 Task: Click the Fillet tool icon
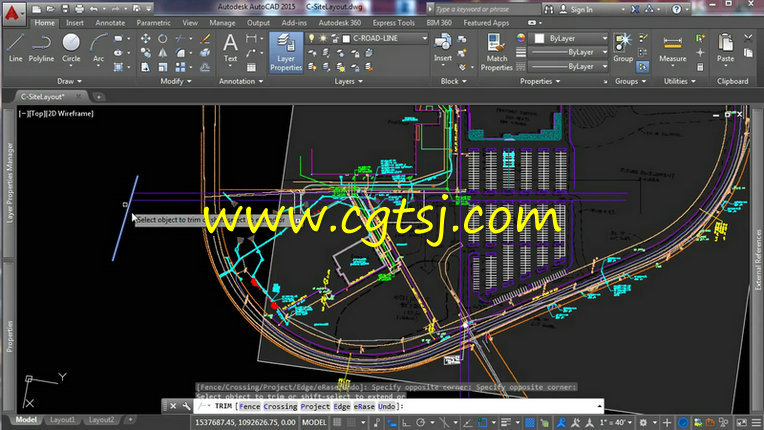[x=181, y=53]
